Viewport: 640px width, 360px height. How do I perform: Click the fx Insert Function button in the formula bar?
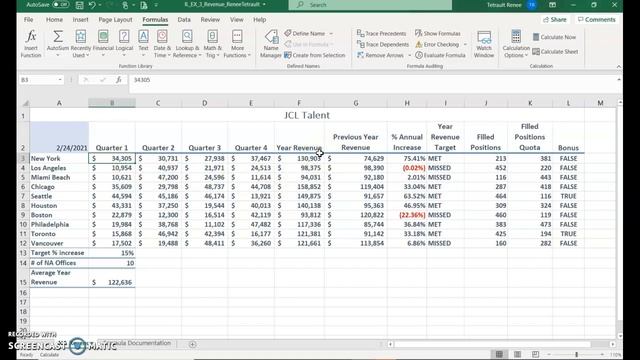coord(118,80)
